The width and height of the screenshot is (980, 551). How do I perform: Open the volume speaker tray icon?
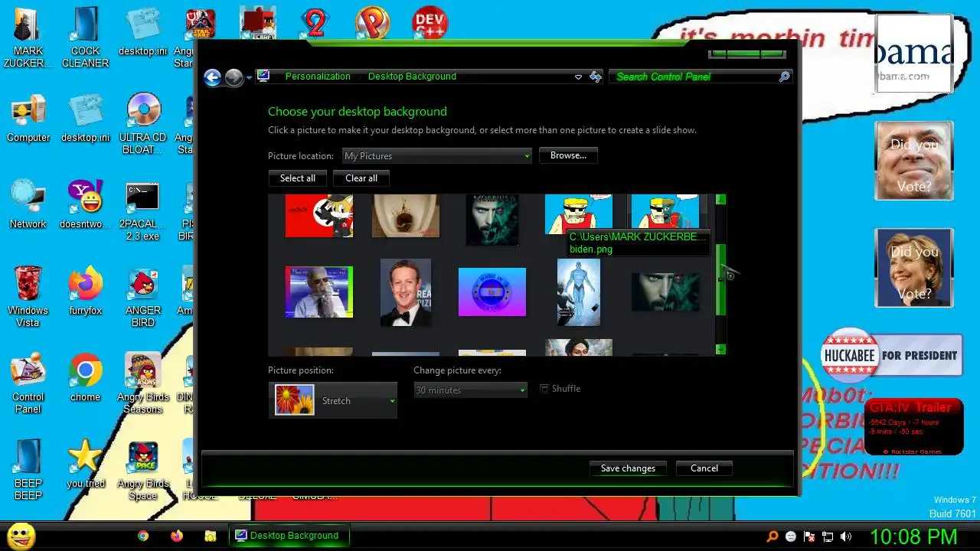pos(846,536)
